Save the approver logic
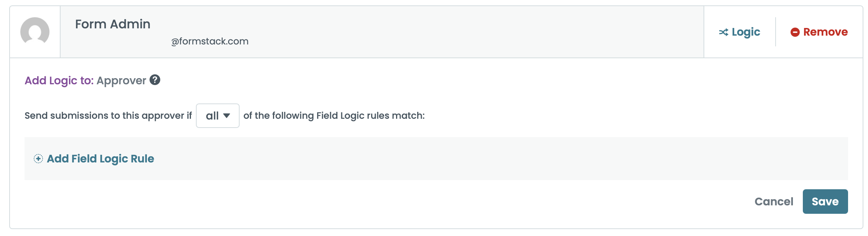868x236 pixels. pos(825,202)
